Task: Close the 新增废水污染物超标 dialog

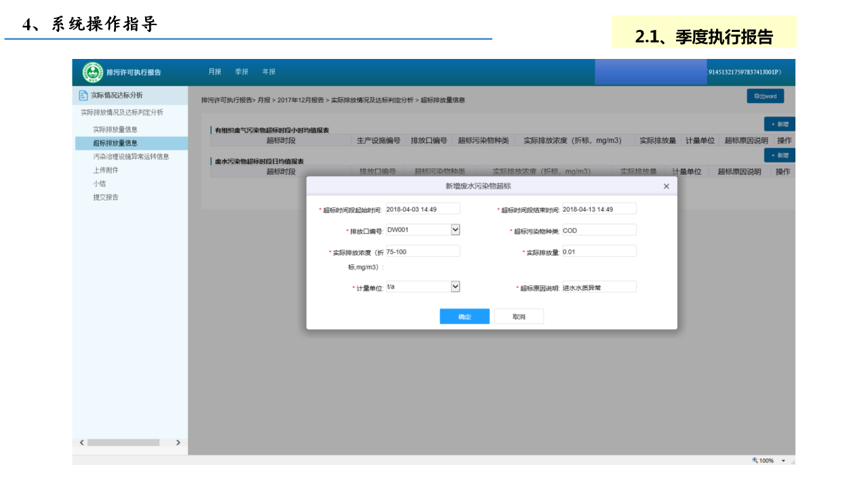Action: pyautogui.click(x=666, y=186)
